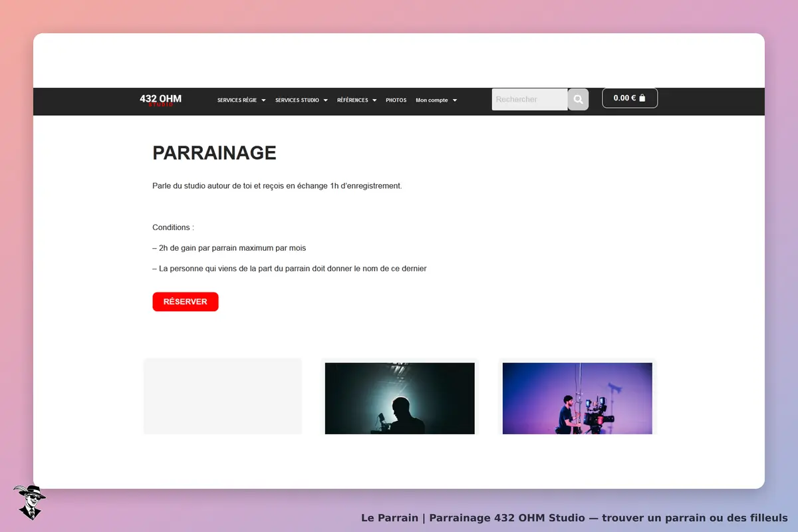
Task: Expand the Services Régie dropdown arrow
Action: pyautogui.click(x=263, y=100)
